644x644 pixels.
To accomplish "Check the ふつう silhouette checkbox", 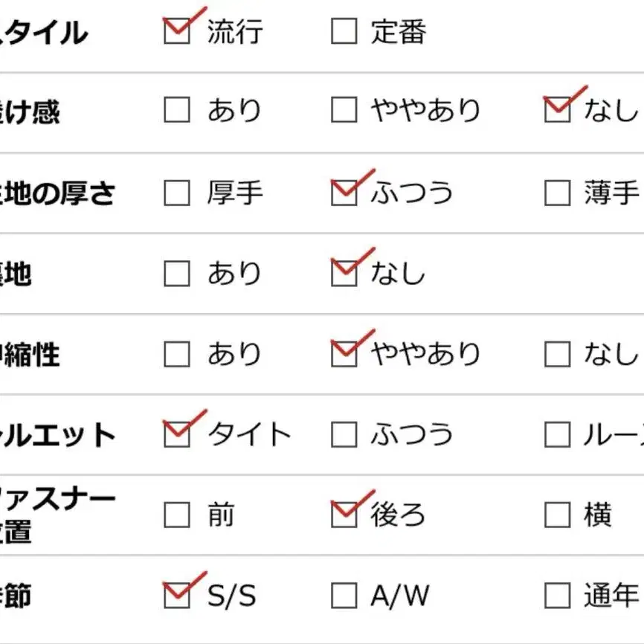I will 344,434.
